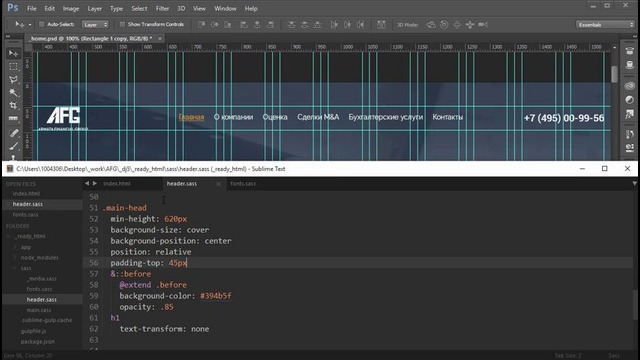
Task: Expand Photoshop toolbox double-arrow
Action: coord(8,36)
